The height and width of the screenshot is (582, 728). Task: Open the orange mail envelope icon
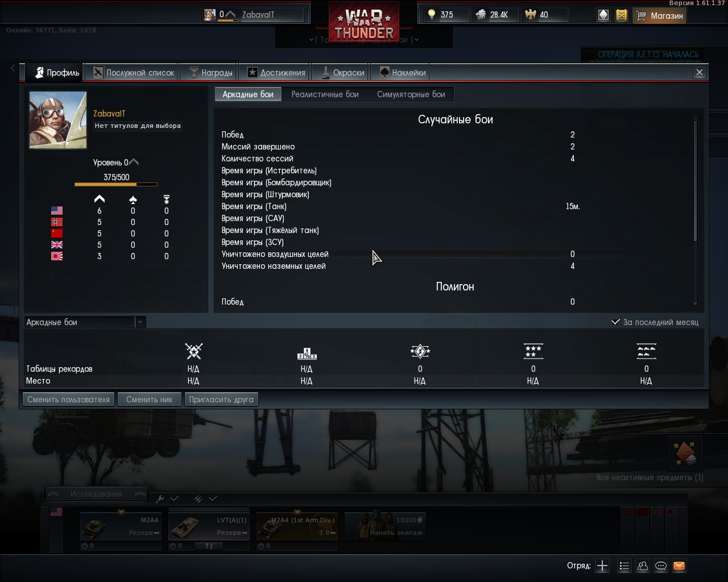[x=679, y=566]
